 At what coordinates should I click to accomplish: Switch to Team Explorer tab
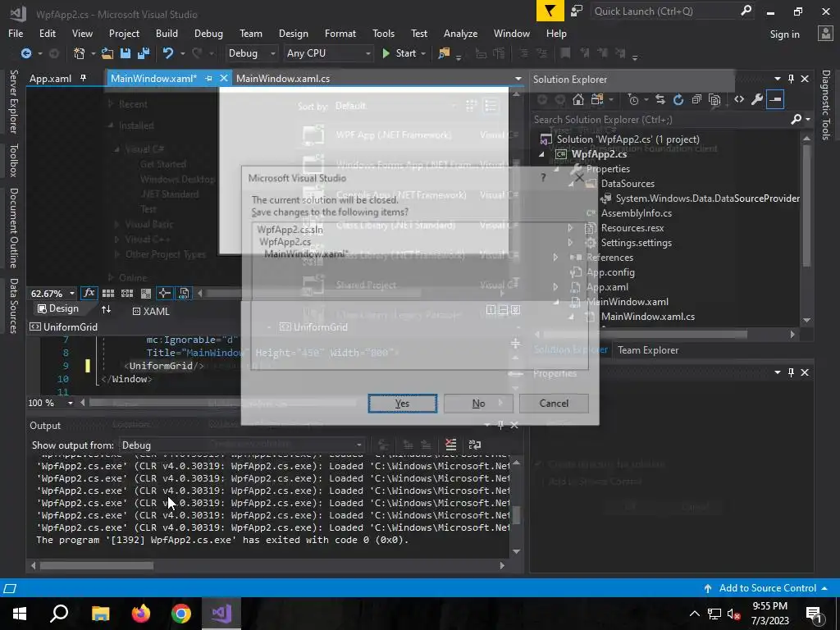[648, 349]
